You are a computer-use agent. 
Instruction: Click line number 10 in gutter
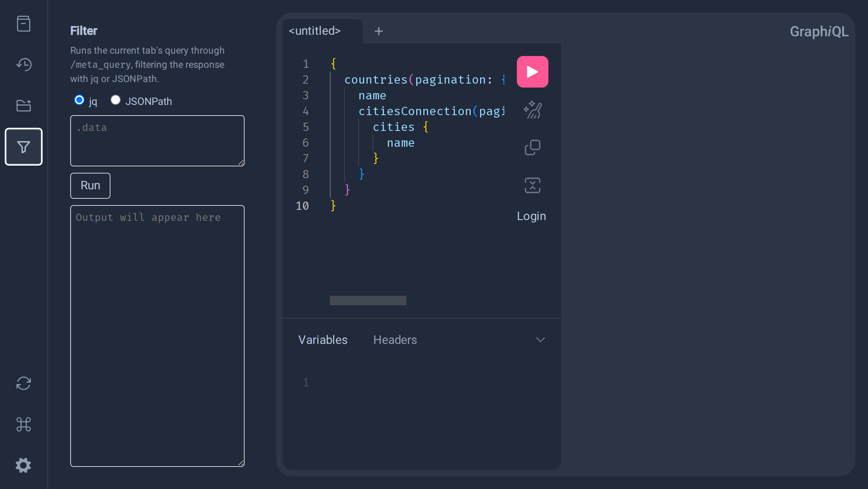click(302, 206)
